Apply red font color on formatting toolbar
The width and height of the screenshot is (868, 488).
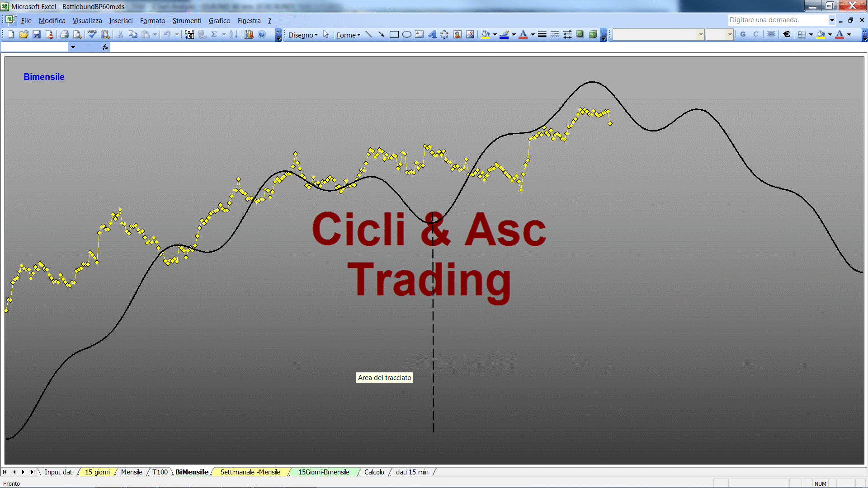point(840,34)
